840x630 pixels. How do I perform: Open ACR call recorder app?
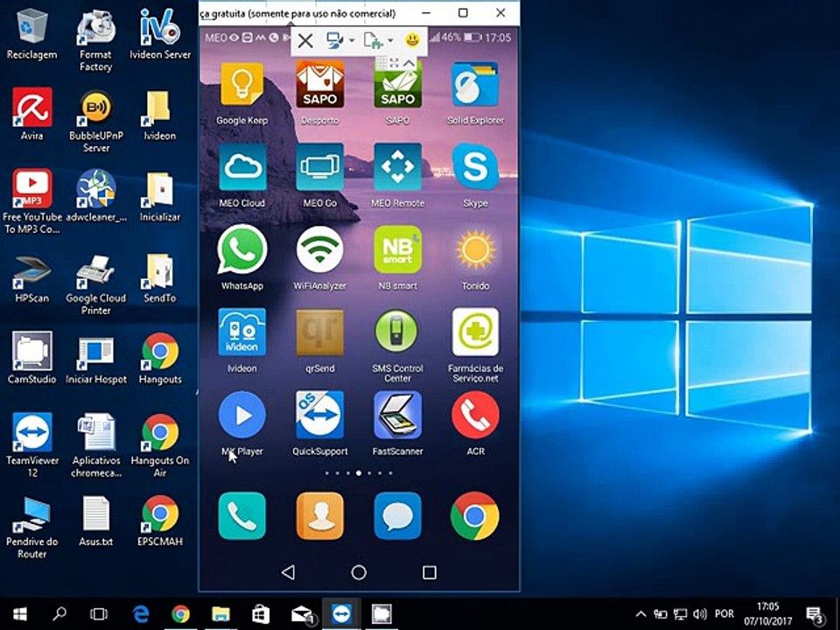click(x=475, y=415)
